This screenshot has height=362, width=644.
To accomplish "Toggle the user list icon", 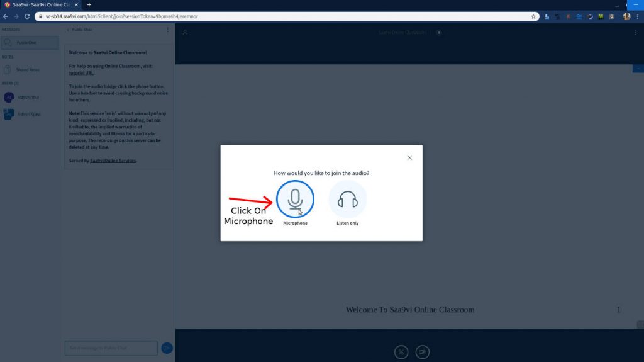I will (x=185, y=33).
